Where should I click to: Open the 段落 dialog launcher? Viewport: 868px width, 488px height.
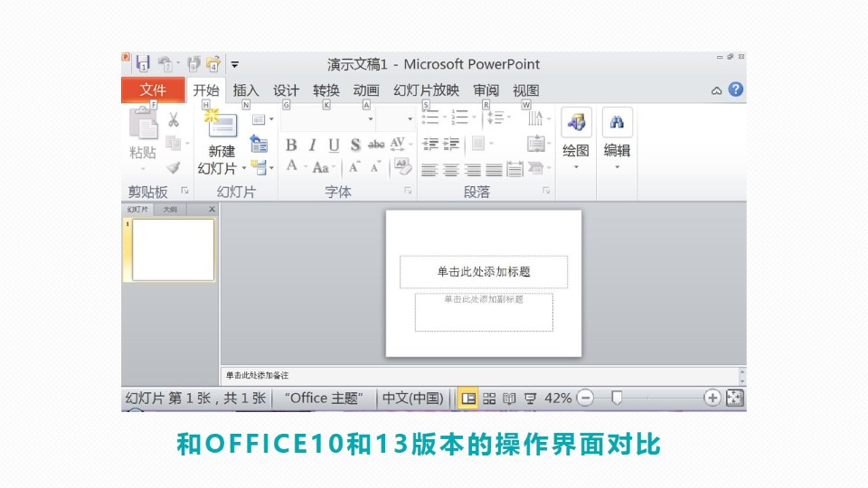click(546, 191)
